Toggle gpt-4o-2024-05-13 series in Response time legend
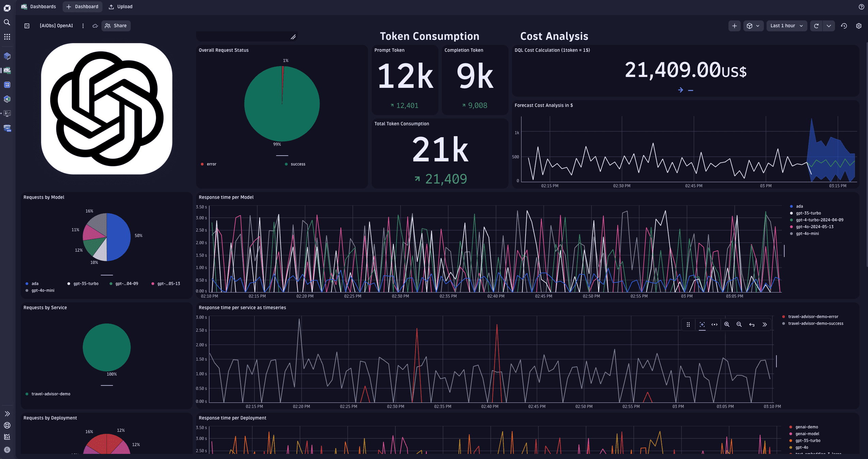 coord(812,227)
